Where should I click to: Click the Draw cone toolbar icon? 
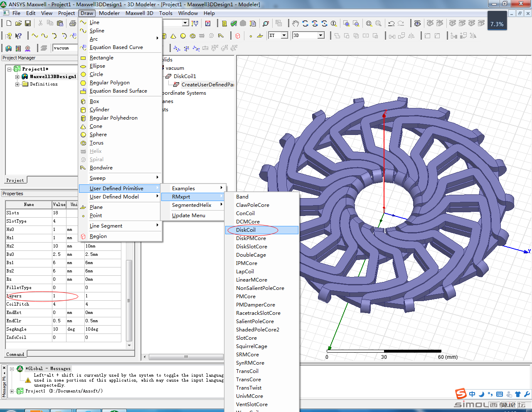click(173, 36)
